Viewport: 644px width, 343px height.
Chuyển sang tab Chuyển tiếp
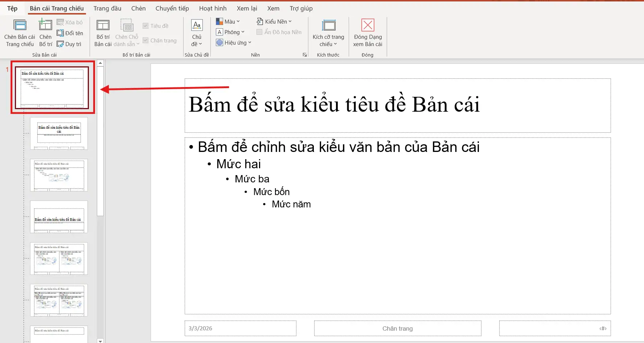(172, 8)
